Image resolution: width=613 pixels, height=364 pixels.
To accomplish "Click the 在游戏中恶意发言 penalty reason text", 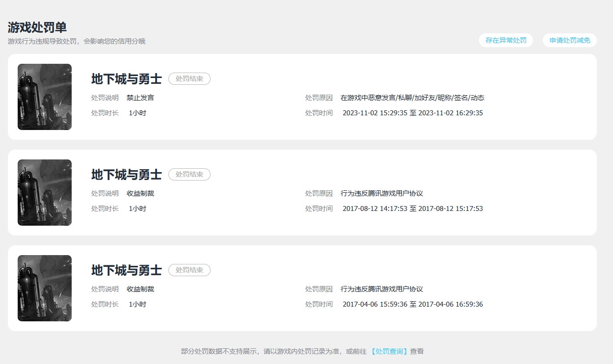I will click(412, 98).
